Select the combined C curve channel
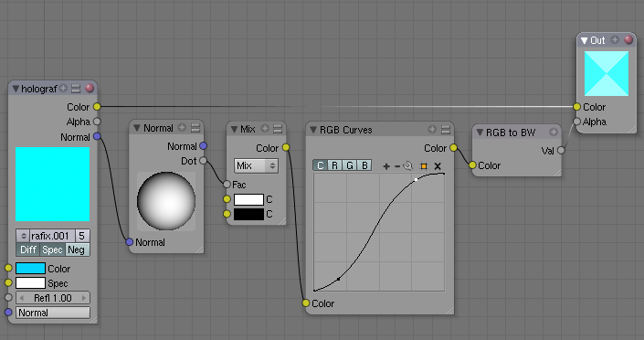The image size is (644, 340). (321, 165)
